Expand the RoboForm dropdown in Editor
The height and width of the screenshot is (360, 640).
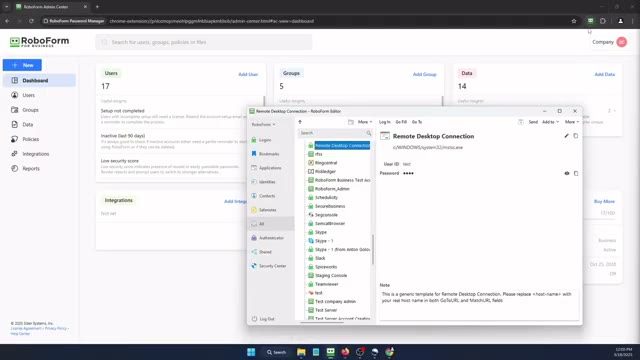(x=263, y=124)
